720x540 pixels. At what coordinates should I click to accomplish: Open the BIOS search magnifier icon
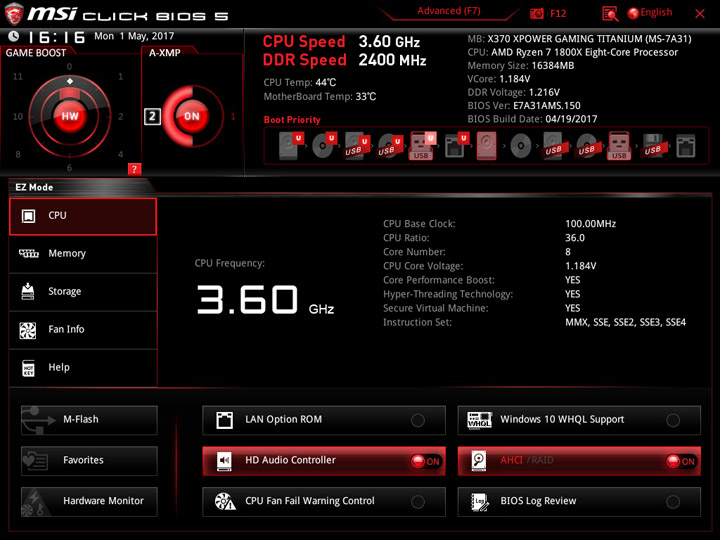[x=610, y=14]
